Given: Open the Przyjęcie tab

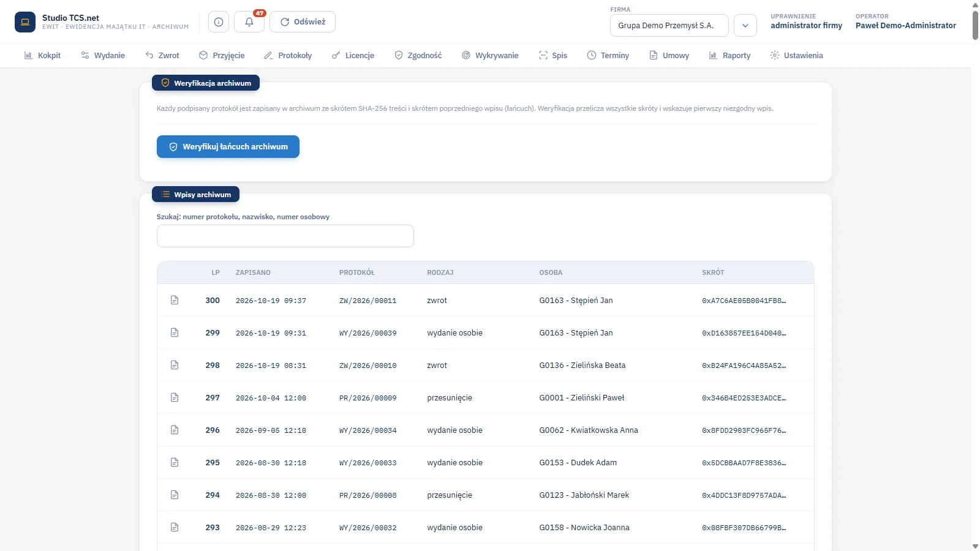Looking at the screenshot, I should 222,55.
